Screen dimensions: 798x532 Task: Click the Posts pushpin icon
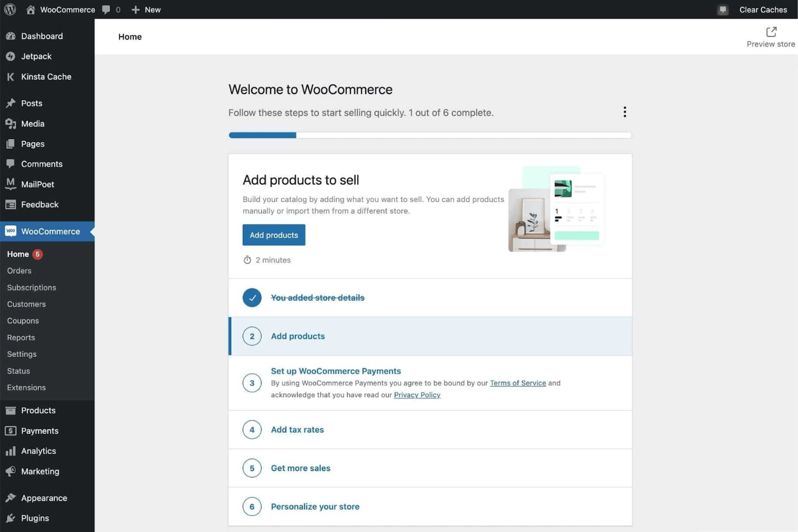[10, 103]
